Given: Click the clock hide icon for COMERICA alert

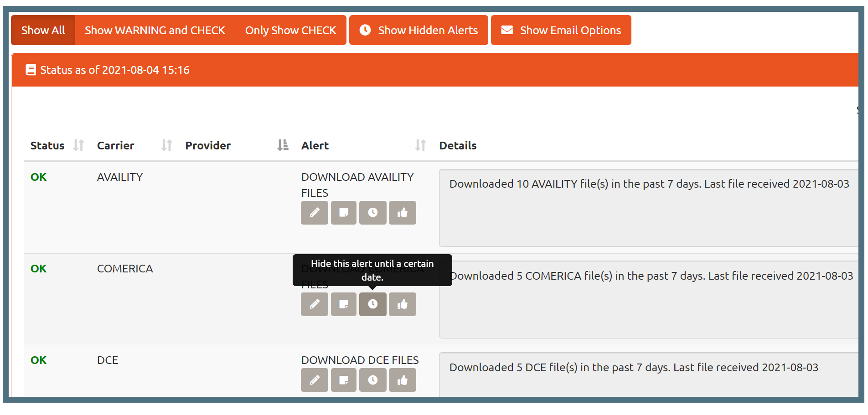Looking at the screenshot, I should click(x=372, y=304).
